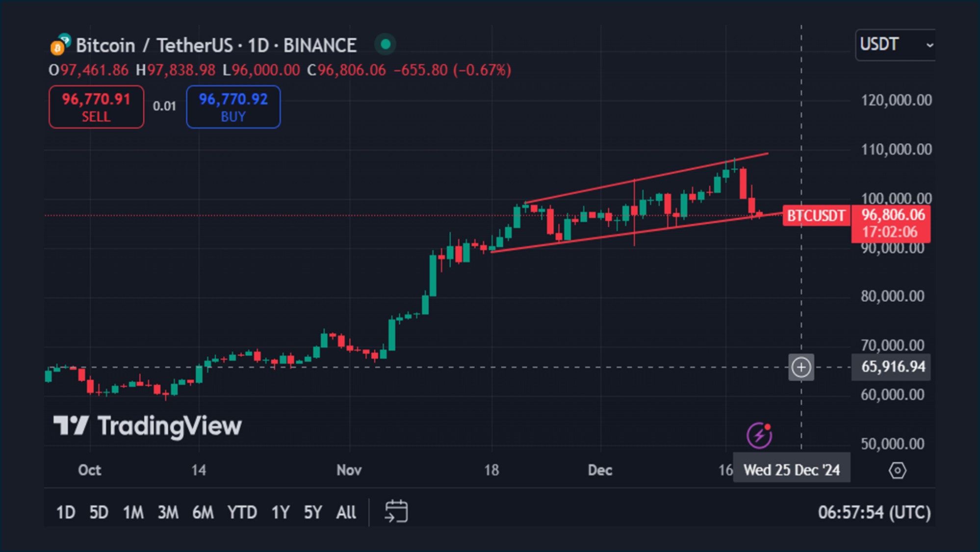Click the close value C96,806.06
This screenshot has height=552, width=980.
(x=346, y=70)
